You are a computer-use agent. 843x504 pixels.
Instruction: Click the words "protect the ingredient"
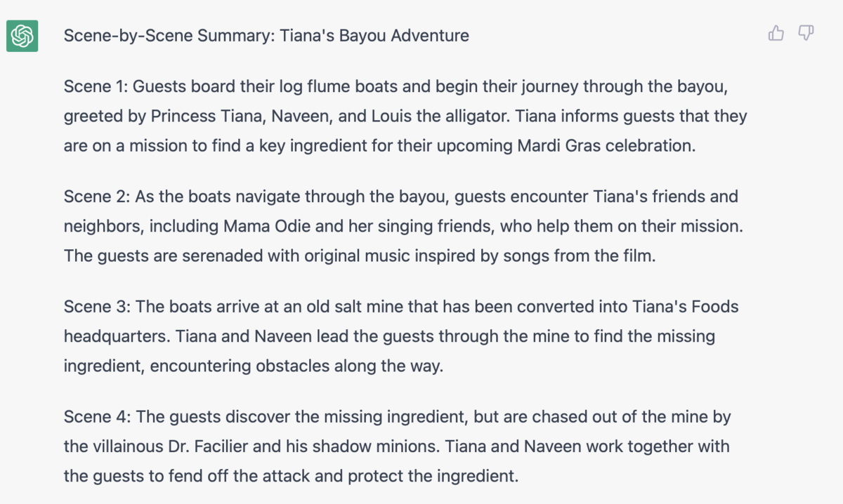(436, 476)
